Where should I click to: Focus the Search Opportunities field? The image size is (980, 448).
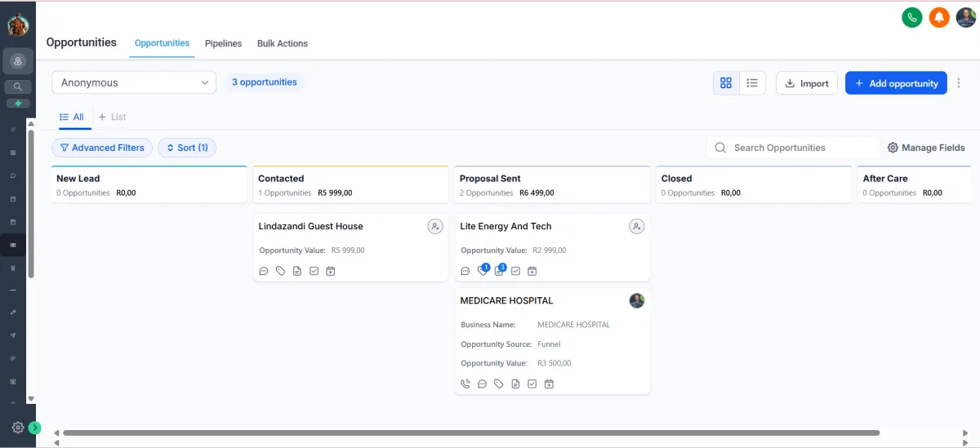click(793, 148)
